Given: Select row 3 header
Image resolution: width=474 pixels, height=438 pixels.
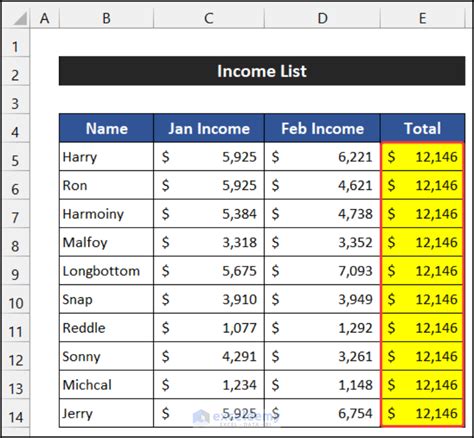Looking at the screenshot, I should [15, 100].
